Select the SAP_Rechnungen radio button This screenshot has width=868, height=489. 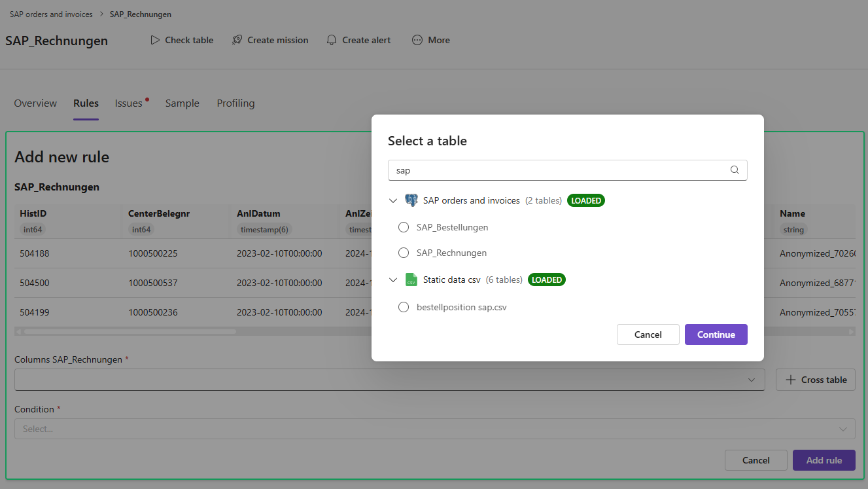coord(404,253)
